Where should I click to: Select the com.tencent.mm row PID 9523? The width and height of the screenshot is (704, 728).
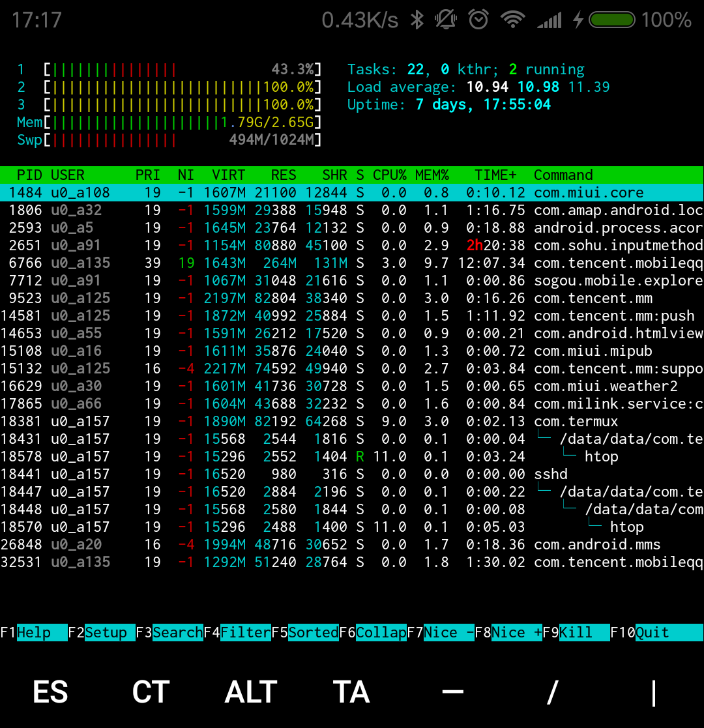tap(352, 298)
